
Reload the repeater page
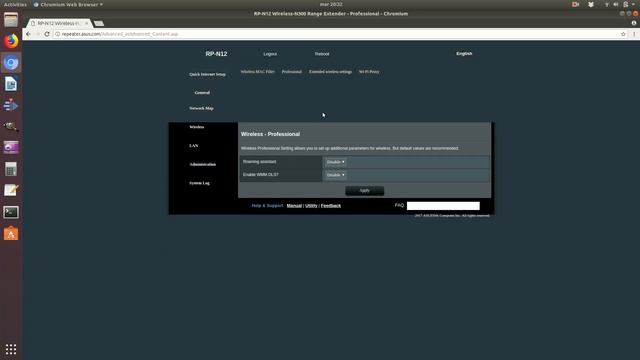point(47,34)
